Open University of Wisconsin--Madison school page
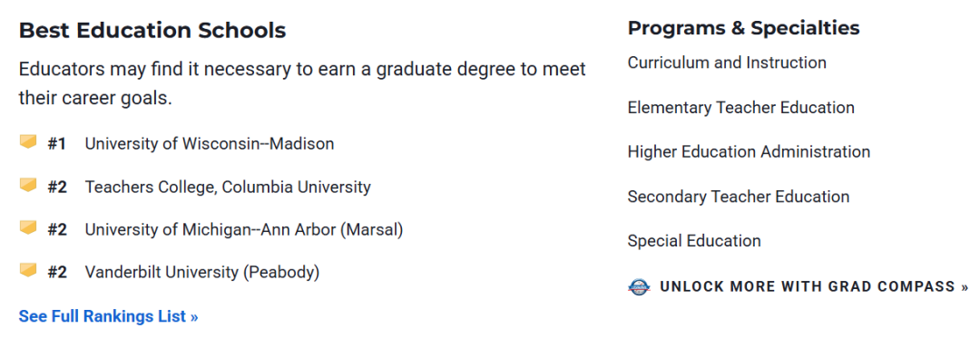The image size is (980, 338). (x=210, y=144)
